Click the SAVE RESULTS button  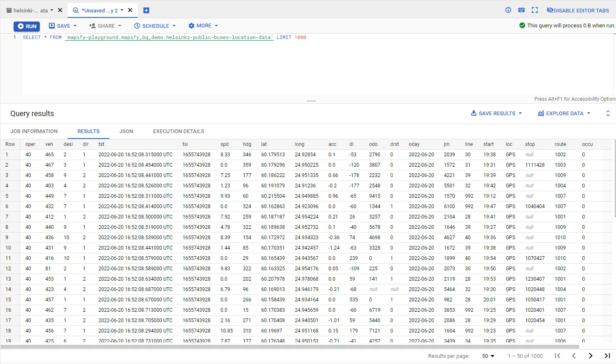click(497, 113)
